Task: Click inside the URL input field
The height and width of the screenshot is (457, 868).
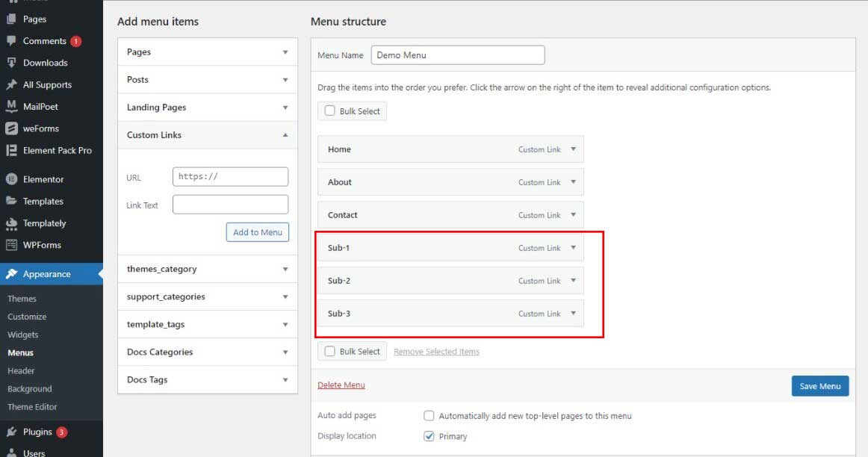Action: pos(230,176)
